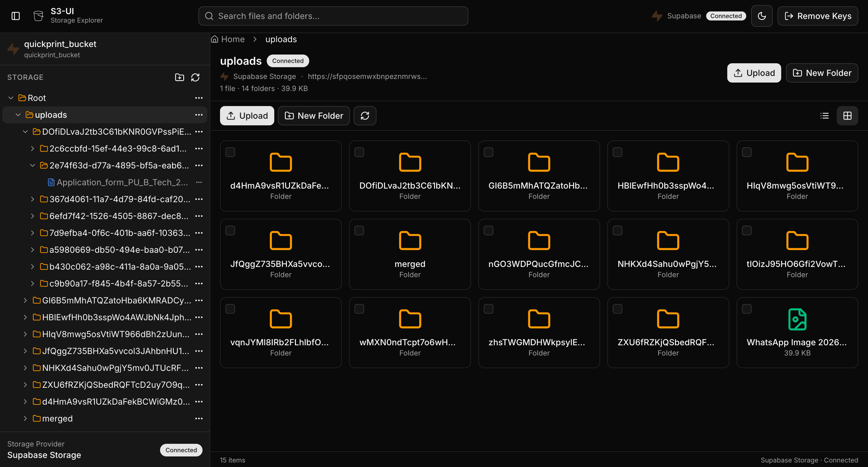This screenshot has height=467, width=868.
Task: Open the tlOizJ95HO6Gfi2VowT folder card
Action: pos(797,254)
